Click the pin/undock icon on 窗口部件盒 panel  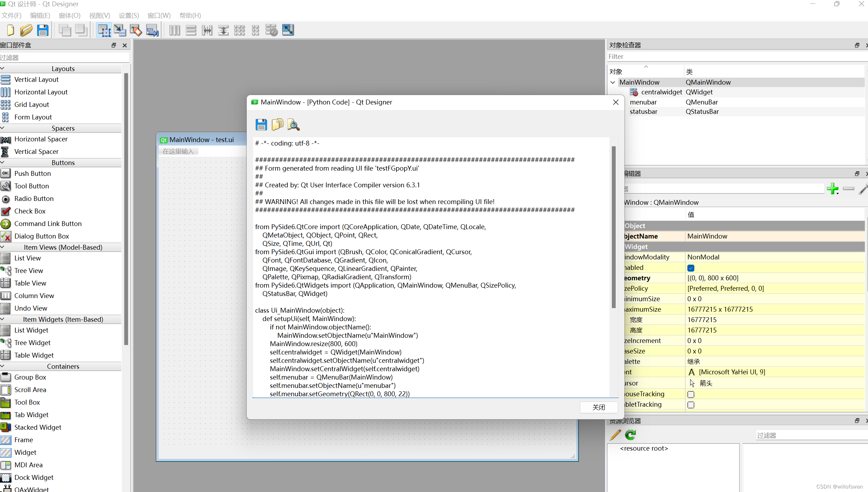(113, 45)
